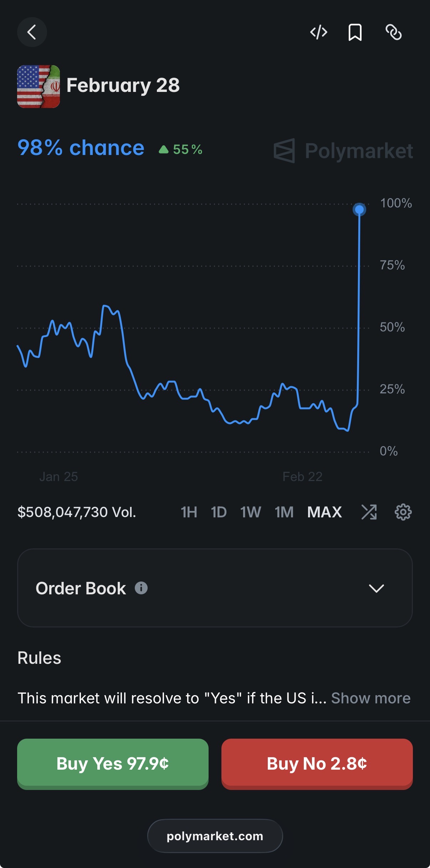Viewport: 430px width, 868px height.
Task: Click the US-Iran flag market thumbnail
Action: pyautogui.click(x=39, y=86)
